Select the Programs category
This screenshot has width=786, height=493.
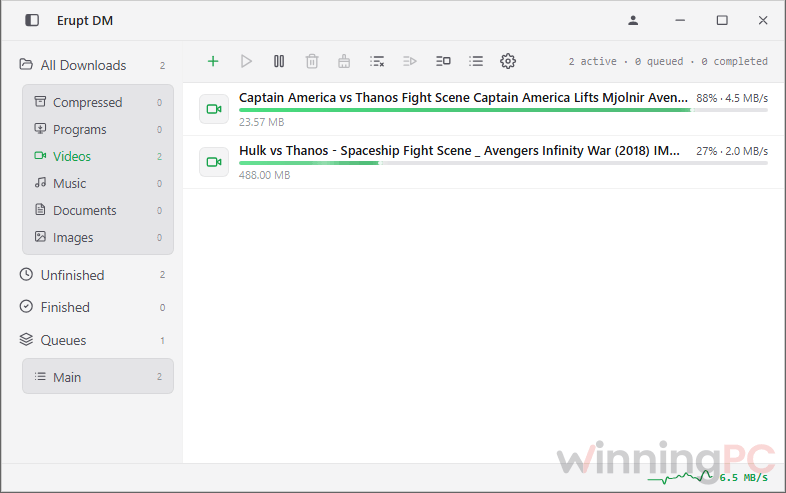(98, 129)
